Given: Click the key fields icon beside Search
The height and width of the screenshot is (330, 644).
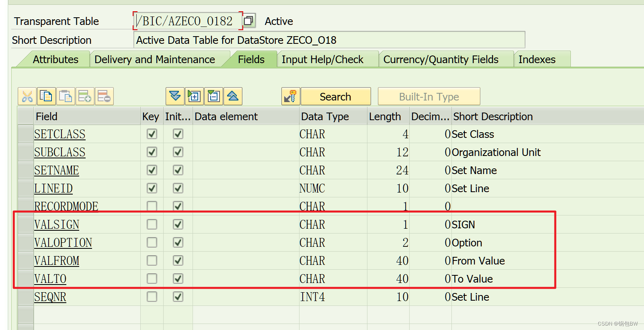Looking at the screenshot, I should click(291, 96).
